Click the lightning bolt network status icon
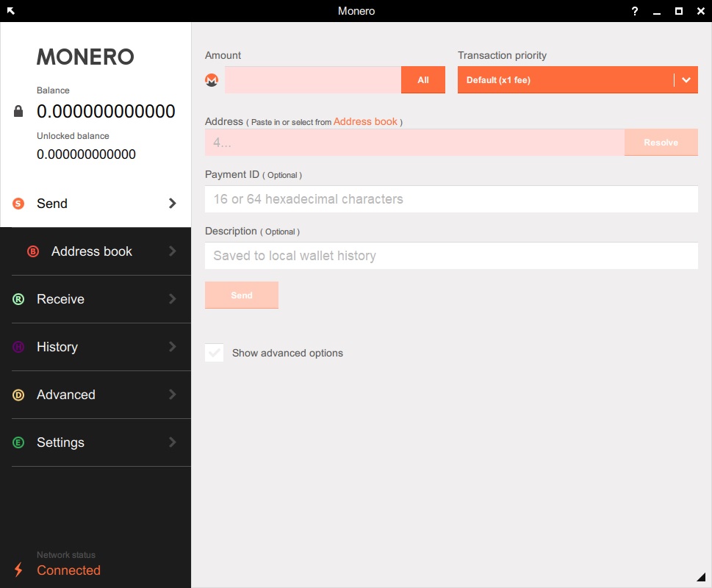 pyautogui.click(x=18, y=569)
